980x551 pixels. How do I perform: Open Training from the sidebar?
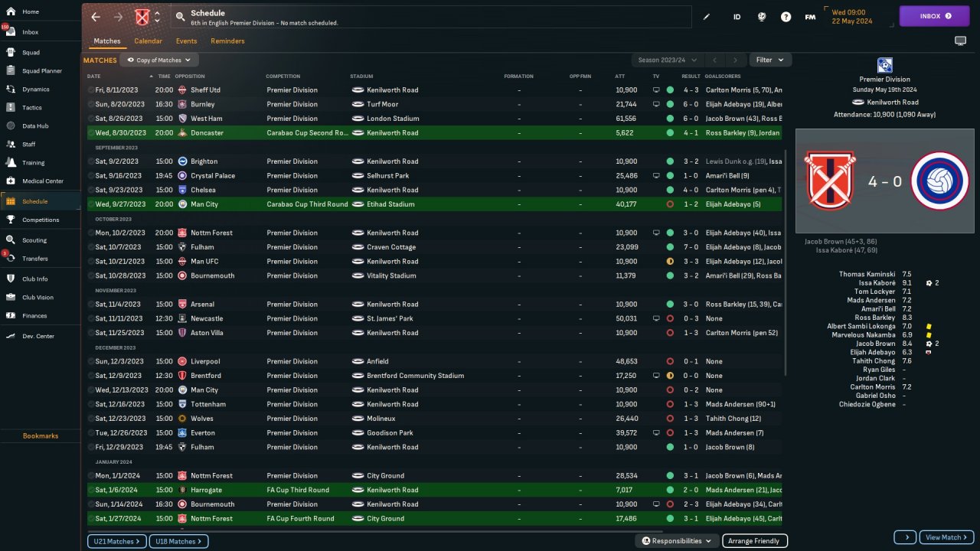click(x=40, y=163)
